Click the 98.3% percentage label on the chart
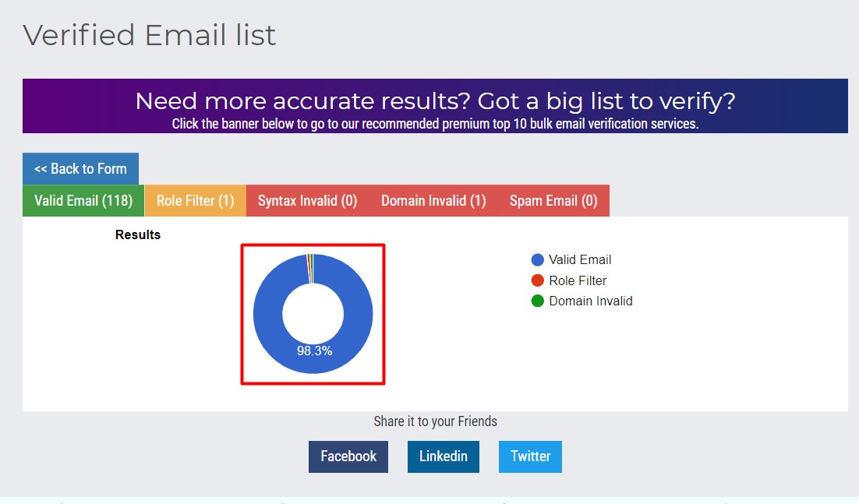This screenshot has width=859, height=504. (x=315, y=351)
